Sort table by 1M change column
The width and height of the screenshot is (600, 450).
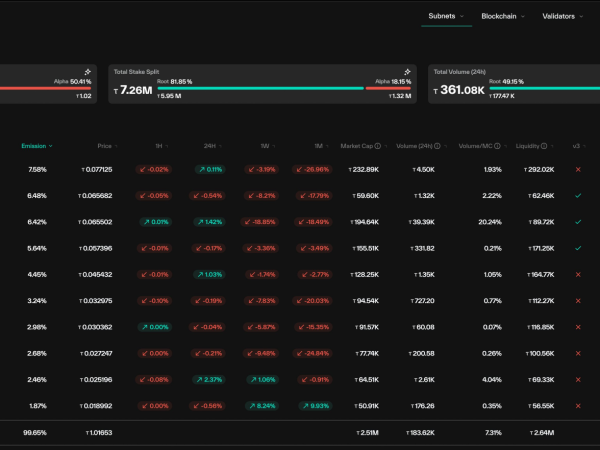click(321, 146)
